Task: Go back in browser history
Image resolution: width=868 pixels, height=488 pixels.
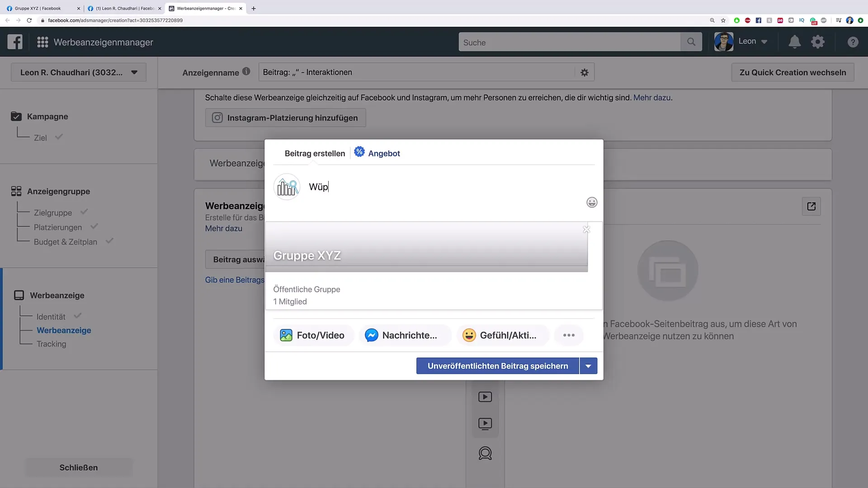Action: click(8, 20)
